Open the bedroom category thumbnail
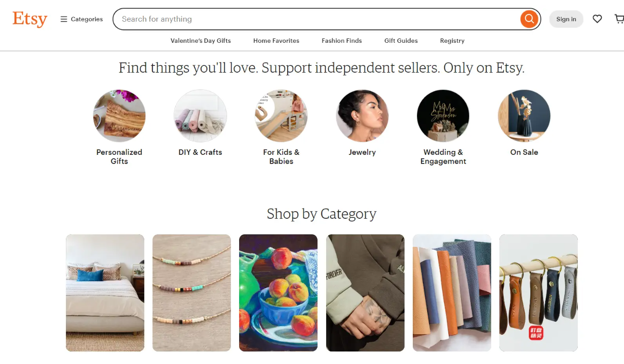 click(105, 293)
